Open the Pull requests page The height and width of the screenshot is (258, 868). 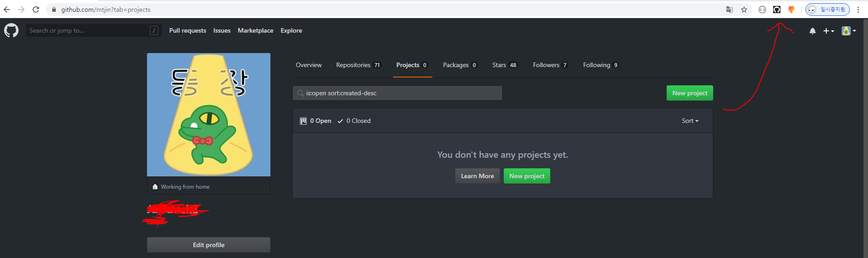click(187, 30)
